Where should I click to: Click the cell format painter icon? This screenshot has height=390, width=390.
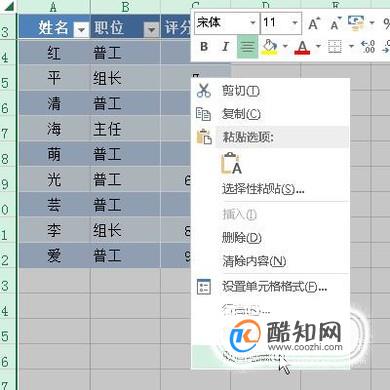356,22
